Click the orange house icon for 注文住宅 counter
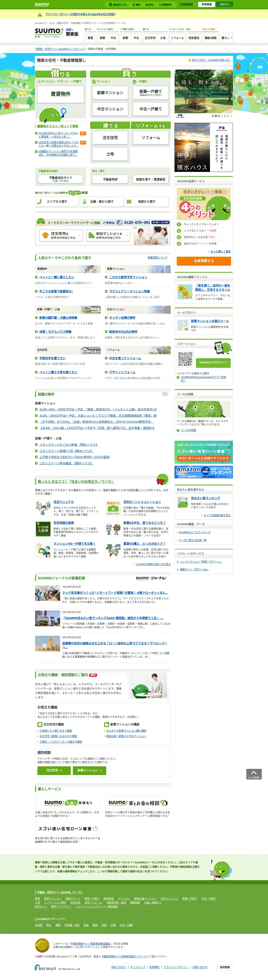Image resolution: width=268 pixels, height=980 pixels. [45, 235]
